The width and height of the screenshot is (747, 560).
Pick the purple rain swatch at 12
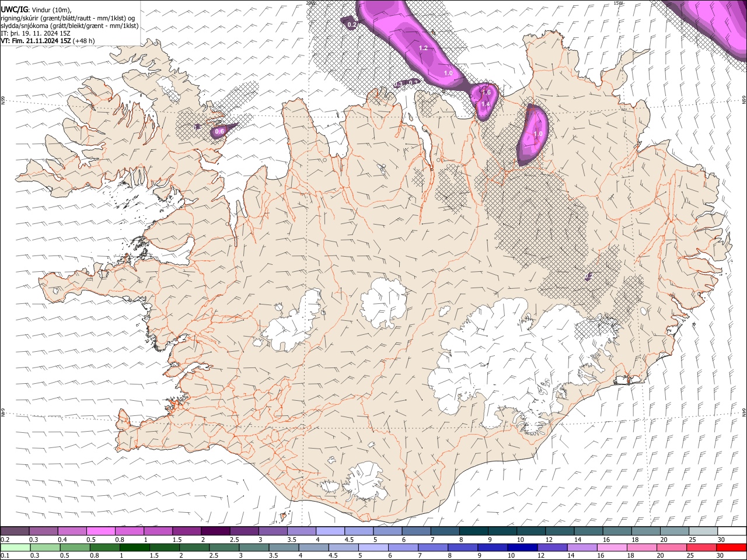[551, 547]
